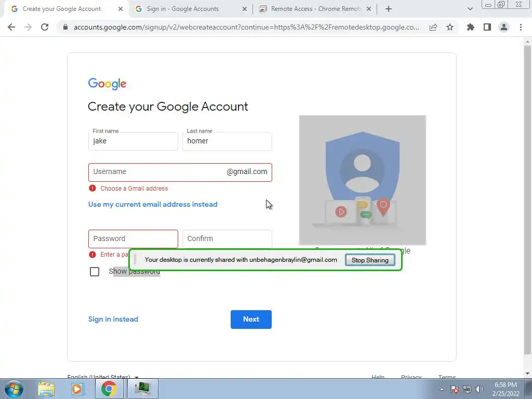The image size is (532, 399).
Task: Open the monitor app taskbar icon
Action: [142, 389]
